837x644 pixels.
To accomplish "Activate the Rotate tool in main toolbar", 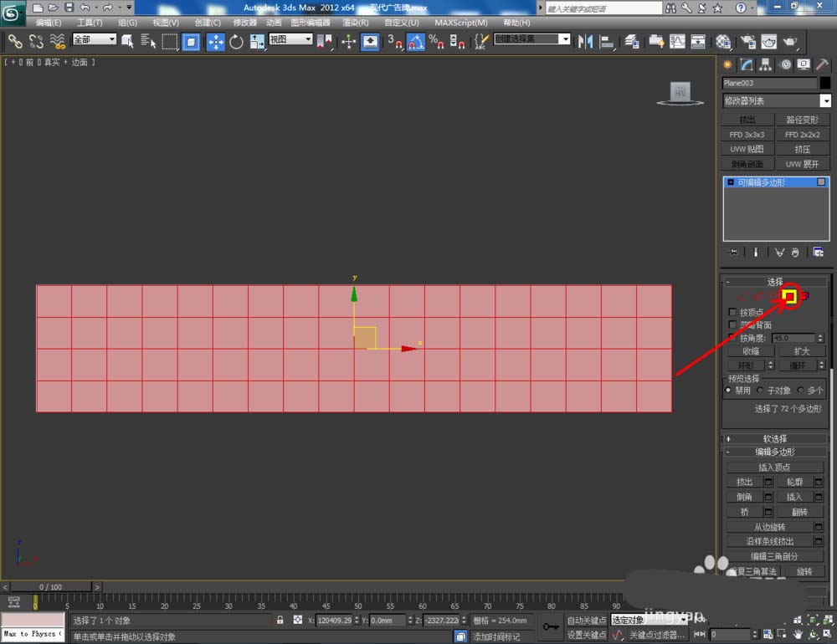I will point(236,41).
